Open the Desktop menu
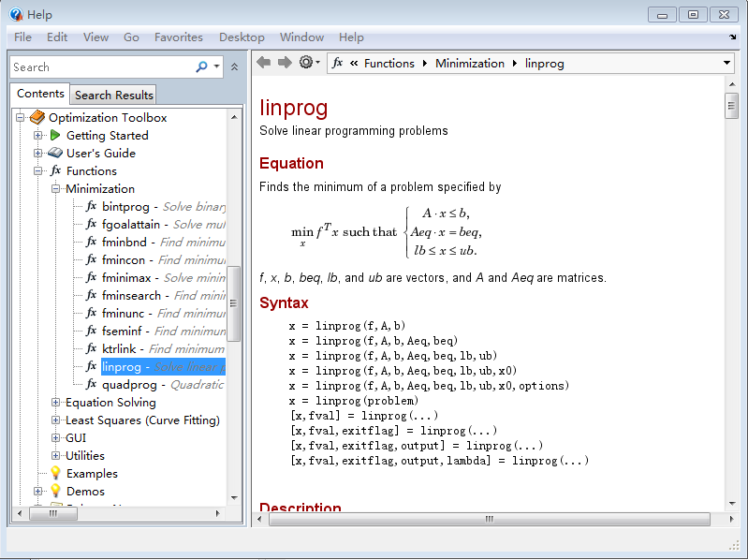The width and height of the screenshot is (748, 560). pyautogui.click(x=242, y=37)
